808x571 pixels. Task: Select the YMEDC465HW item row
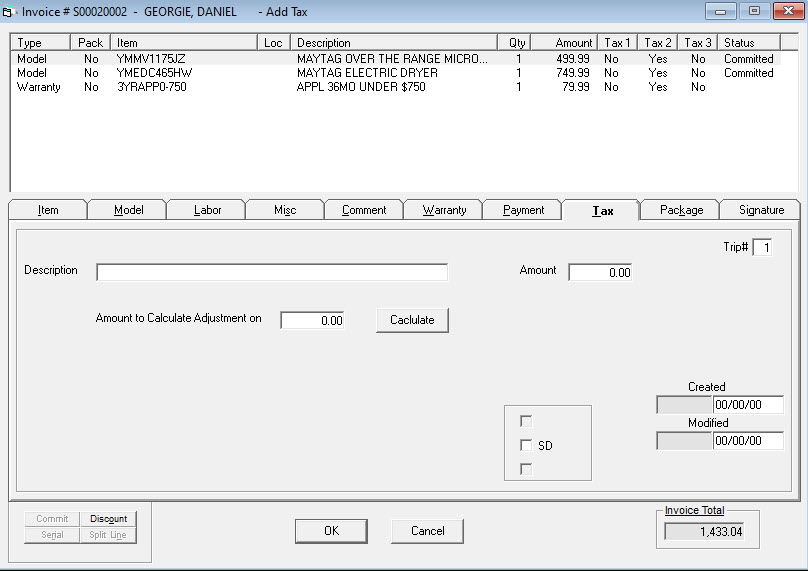click(396, 73)
